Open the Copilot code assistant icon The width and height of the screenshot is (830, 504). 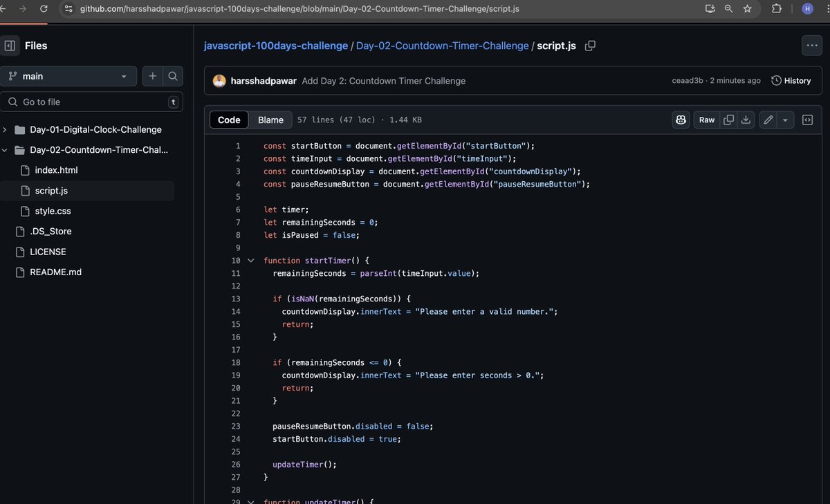[681, 120]
